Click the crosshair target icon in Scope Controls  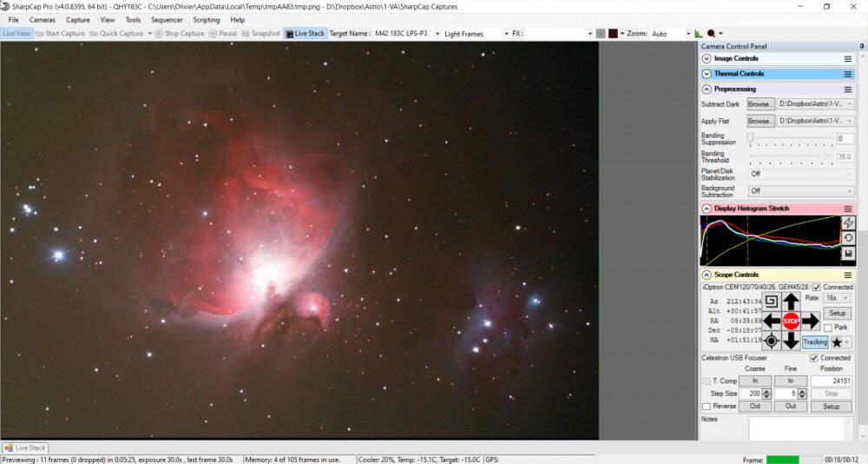pos(771,341)
